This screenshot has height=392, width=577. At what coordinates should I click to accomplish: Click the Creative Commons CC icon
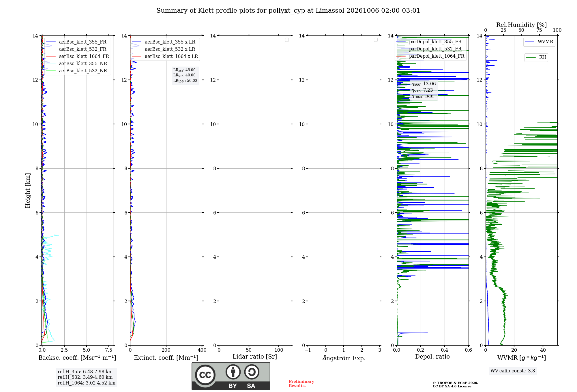pyautogui.click(x=205, y=375)
